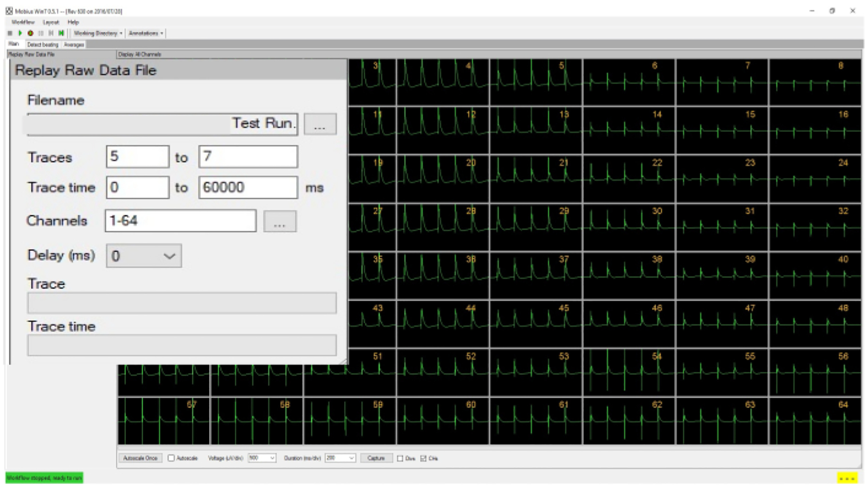The image size is (868, 487).
Task: Click the browse button next to Channels
Action: pyautogui.click(x=280, y=221)
